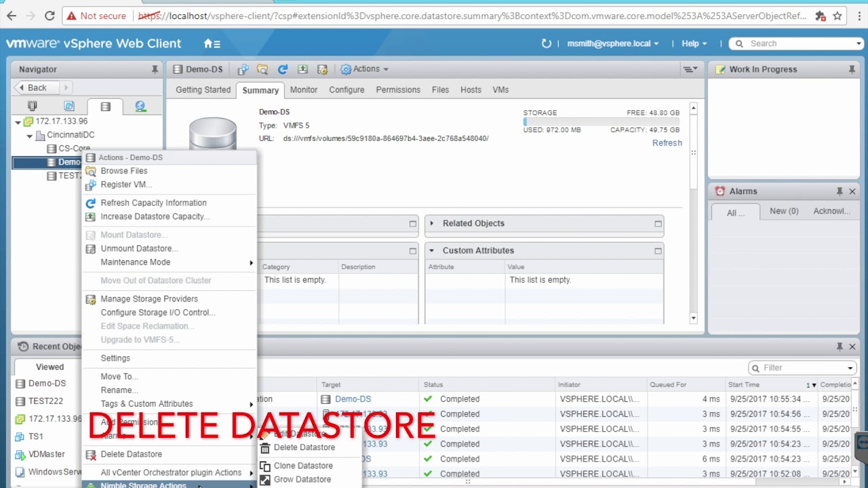Viewport: 868px width, 488px height.
Task: Pin the Work In Progress panel
Action: point(852,69)
